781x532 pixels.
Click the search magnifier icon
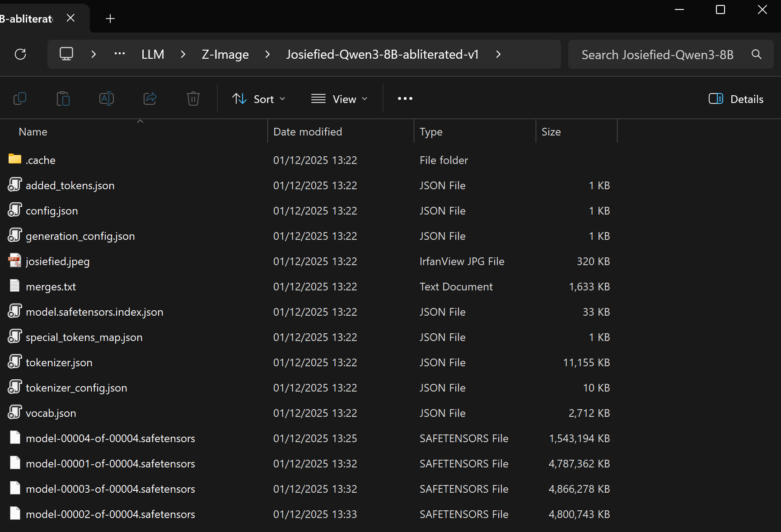[x=757, y=55]
